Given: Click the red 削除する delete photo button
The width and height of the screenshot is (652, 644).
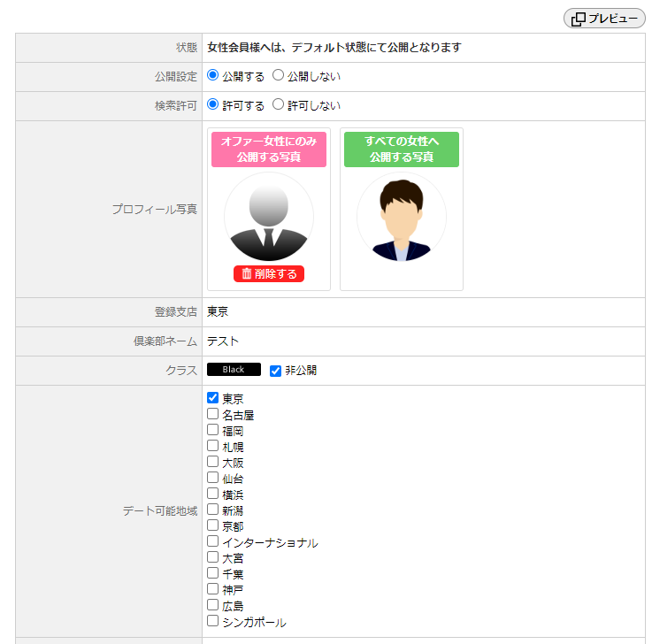Looking at the screenshot, I should pyautogui.click(x=269, y=274).
